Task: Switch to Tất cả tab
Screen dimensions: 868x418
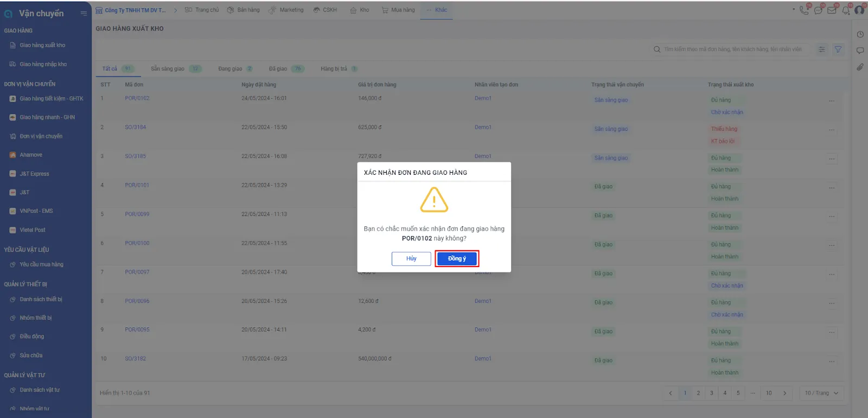Action: [x=118, y=69]
